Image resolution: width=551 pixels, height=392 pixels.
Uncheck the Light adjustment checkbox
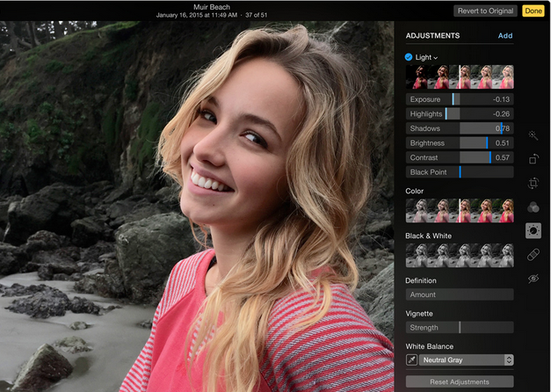tap(409, 57)
